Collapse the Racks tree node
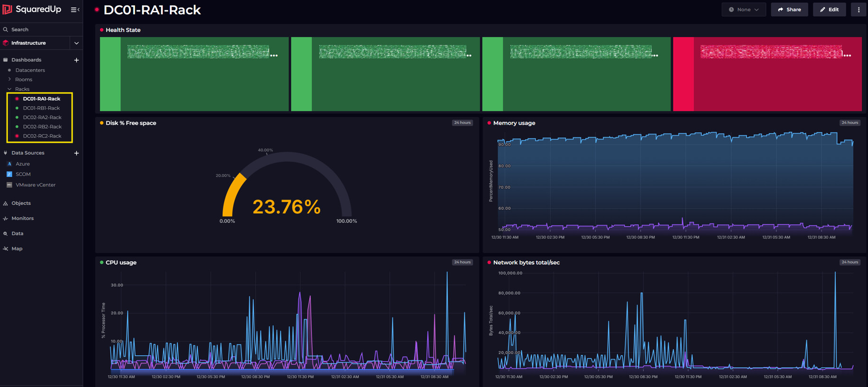Image resolution: width=868 pixels, height=387 pixels. (x=9, y=89)
